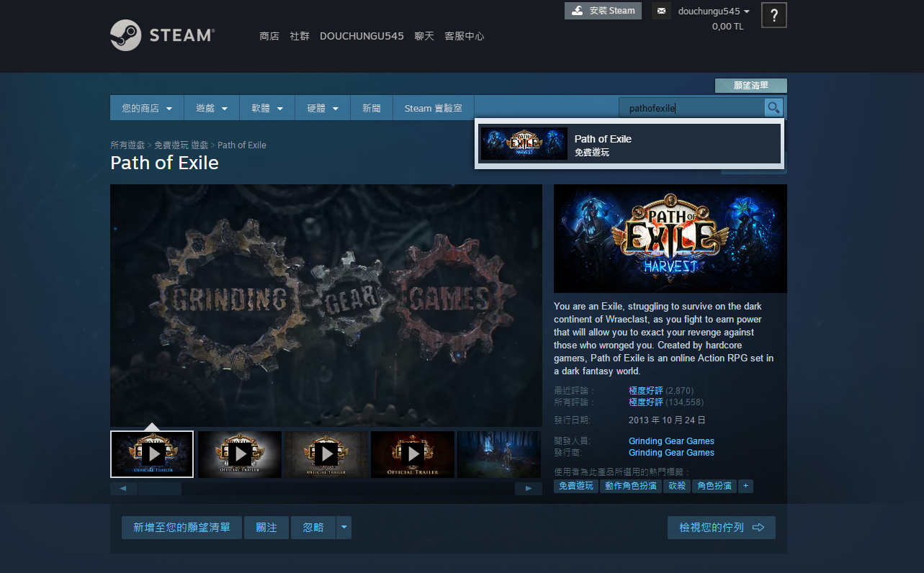Screen dimensions: 924x573
Task: Click the 安裝 Steam button
Action: [603, 11]
